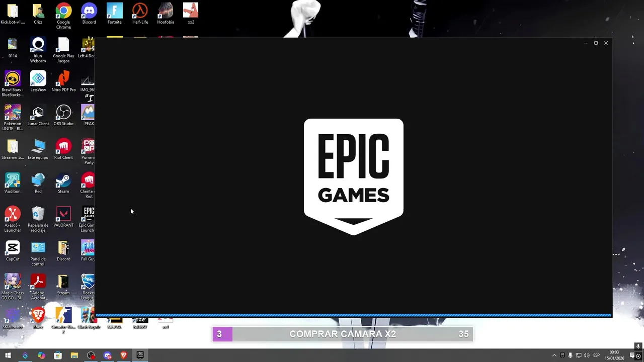644x362 pixels.
Task: Open CapCut desktop shortcut
Action: tap(13, 251)
